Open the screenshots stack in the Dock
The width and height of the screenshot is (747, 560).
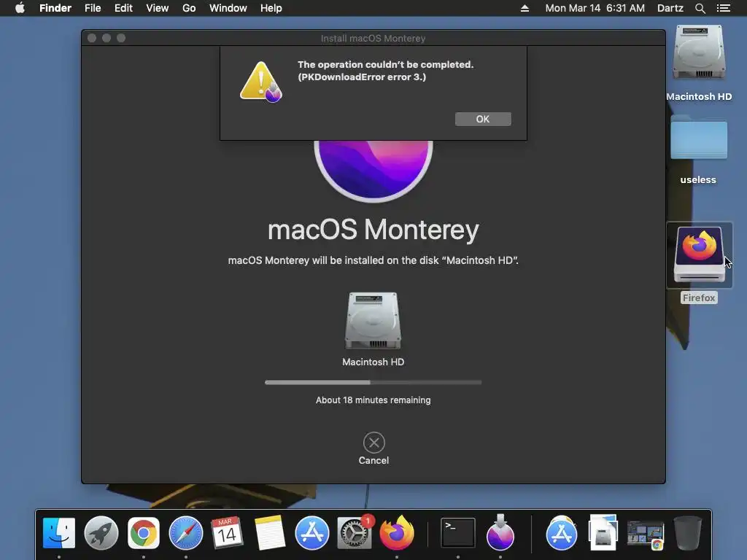click(x=646, y=534)
